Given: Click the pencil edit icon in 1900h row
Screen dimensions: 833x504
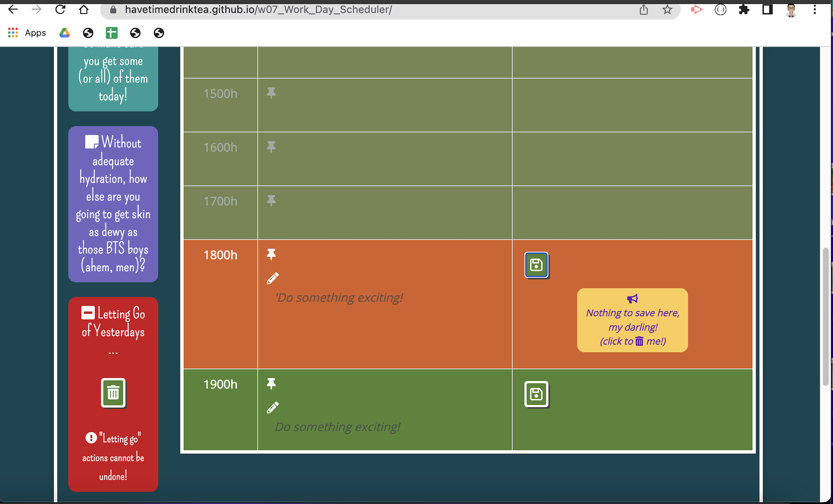Looking at the screenshot, I should [x=273, y=407].
